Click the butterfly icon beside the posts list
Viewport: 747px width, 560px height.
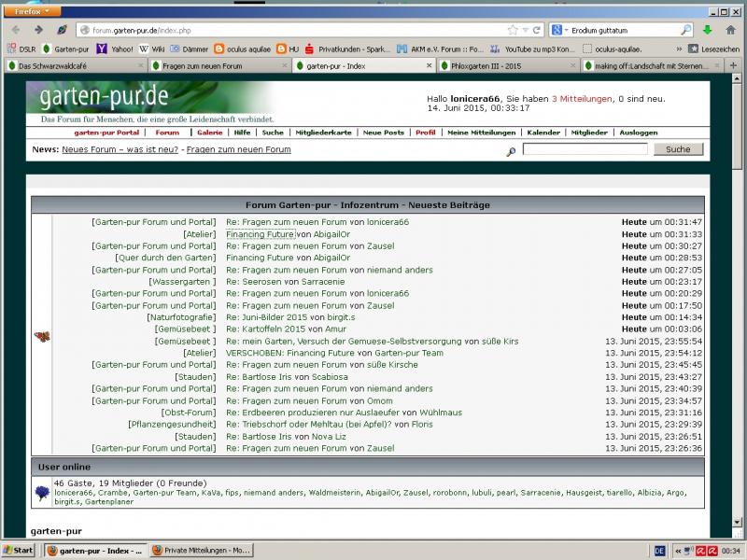point(41,336)
